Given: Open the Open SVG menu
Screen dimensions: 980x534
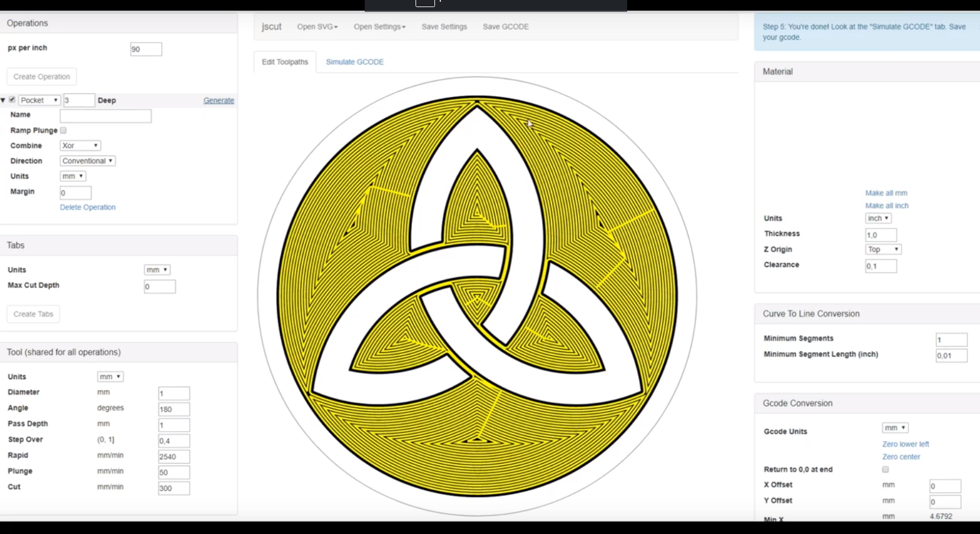Looking at the screenshot, I should tap(317, 27).
